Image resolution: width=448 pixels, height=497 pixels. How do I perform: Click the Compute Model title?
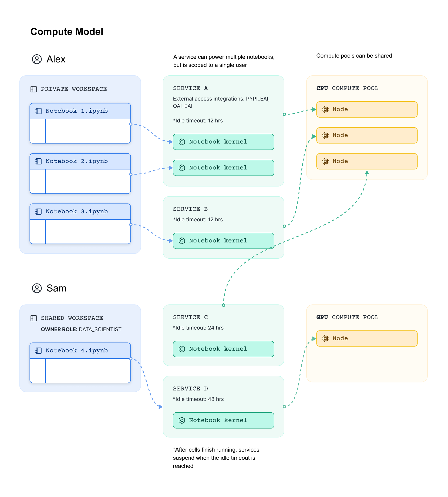(x=67, y=32)
